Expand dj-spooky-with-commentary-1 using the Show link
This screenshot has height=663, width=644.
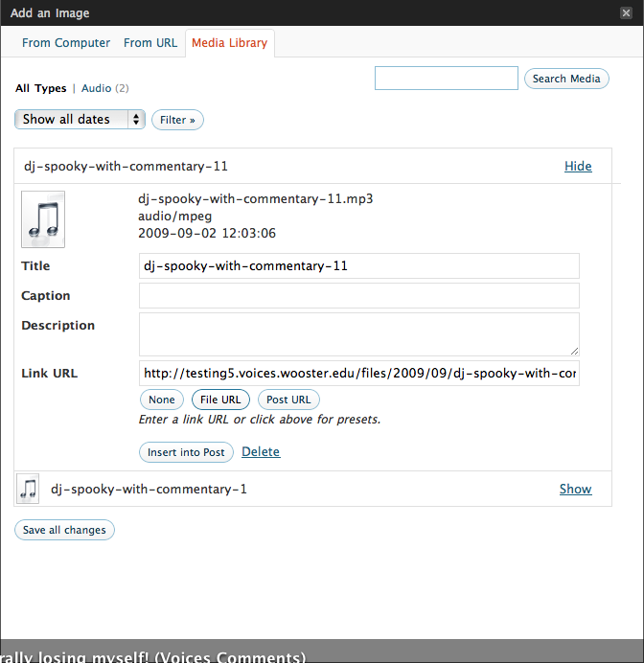(x=575, y=489)
